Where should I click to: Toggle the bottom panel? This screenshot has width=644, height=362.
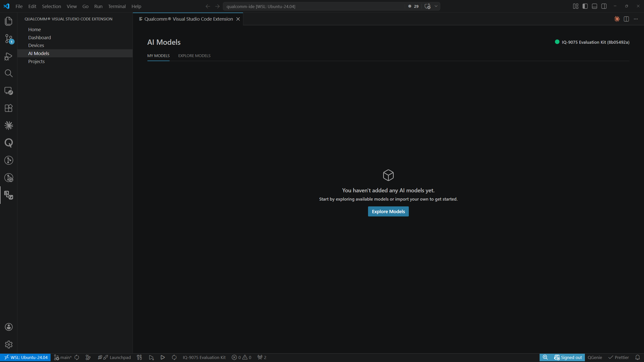[x=594, y=6]
